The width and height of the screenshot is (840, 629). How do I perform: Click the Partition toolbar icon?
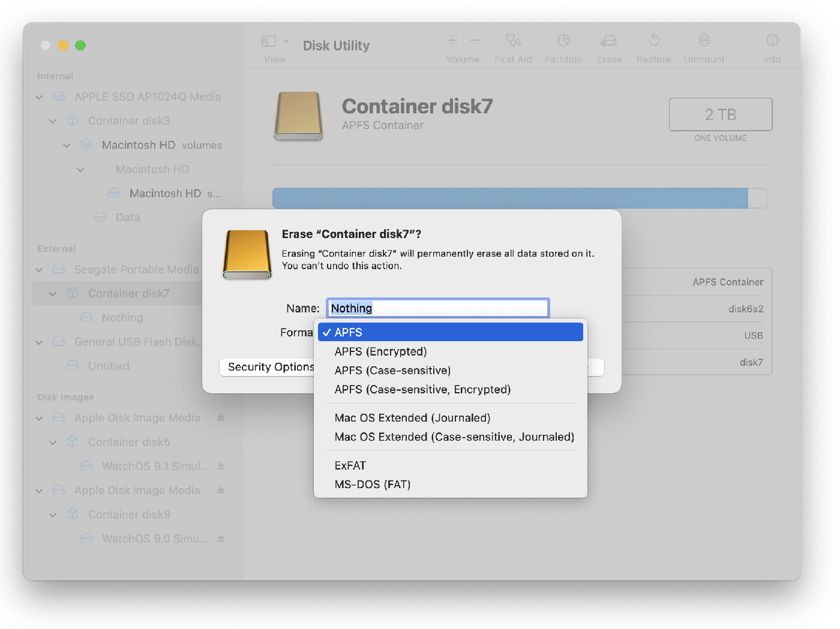(563, 40)
